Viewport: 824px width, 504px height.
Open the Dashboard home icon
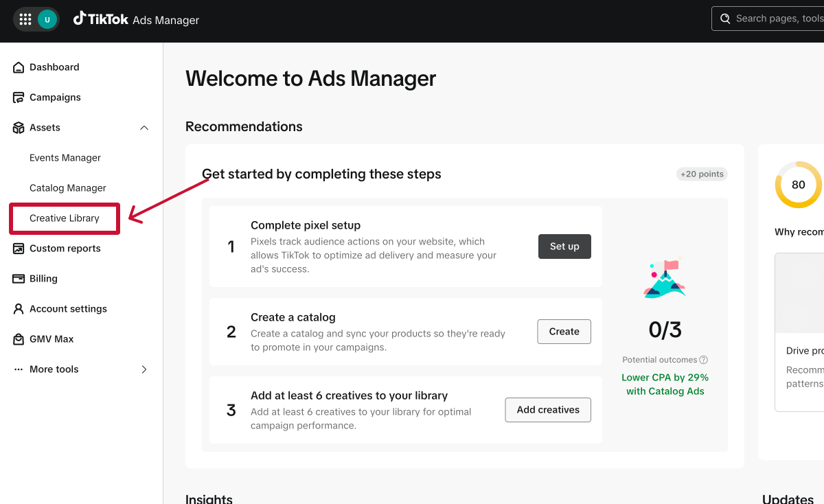coord(19,67)
